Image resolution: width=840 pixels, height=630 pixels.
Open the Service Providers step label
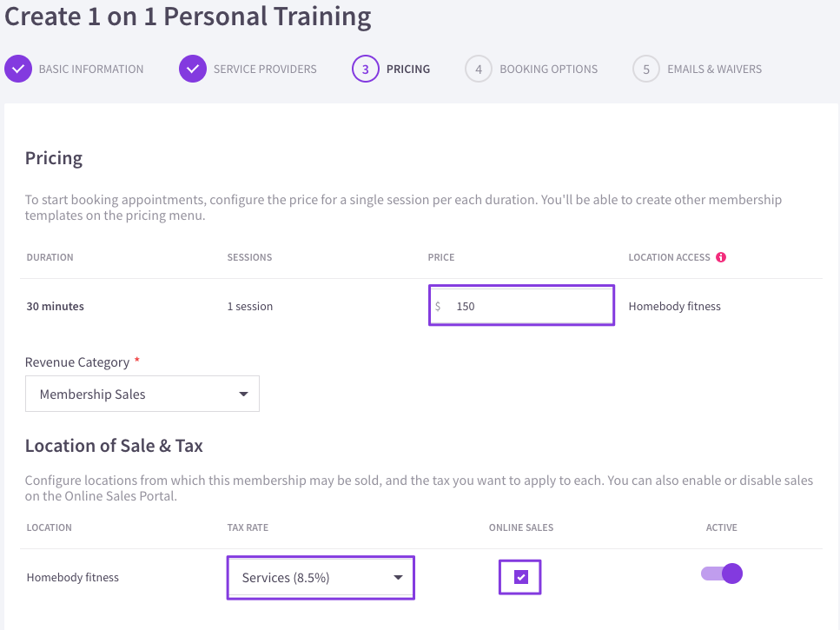[x=265, y=70]
